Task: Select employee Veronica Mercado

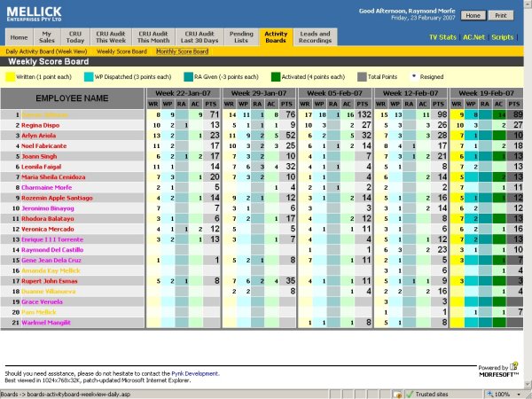Action: 48,229
